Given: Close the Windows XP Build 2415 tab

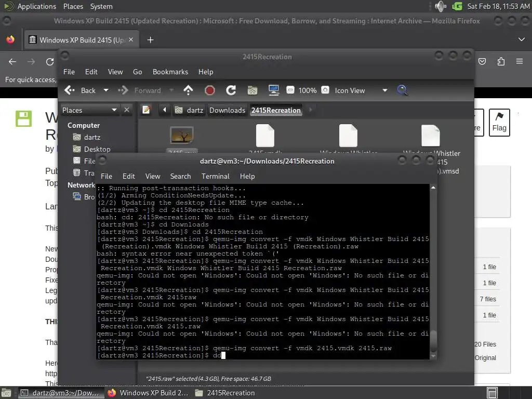Looking at the screenshot, I should 131,39.
